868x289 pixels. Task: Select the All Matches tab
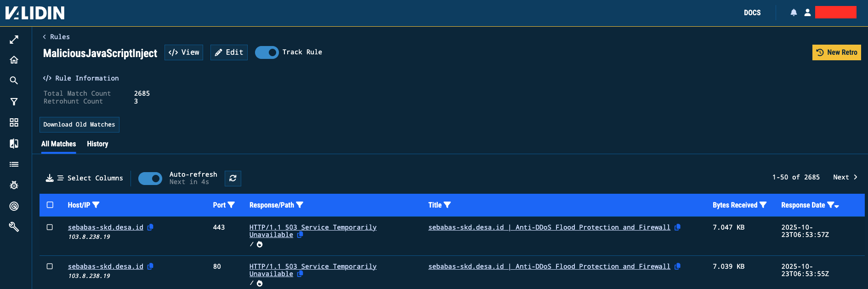(58, 144)
